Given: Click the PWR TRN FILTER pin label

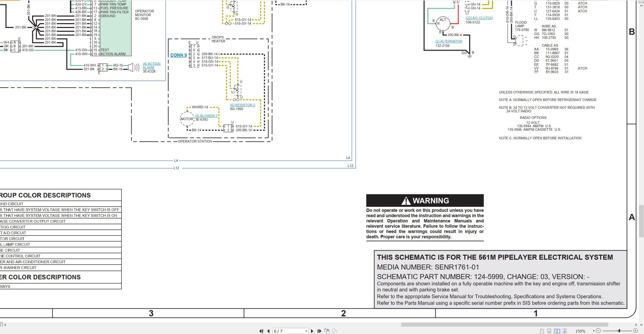Looking at the screenshot, I should point(114,12).
